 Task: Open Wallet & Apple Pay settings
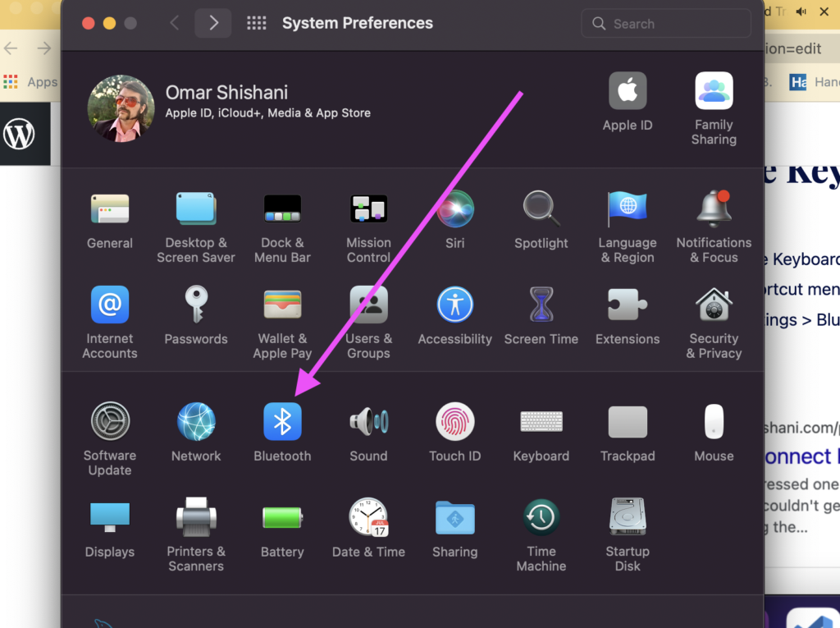coord(282,305)
